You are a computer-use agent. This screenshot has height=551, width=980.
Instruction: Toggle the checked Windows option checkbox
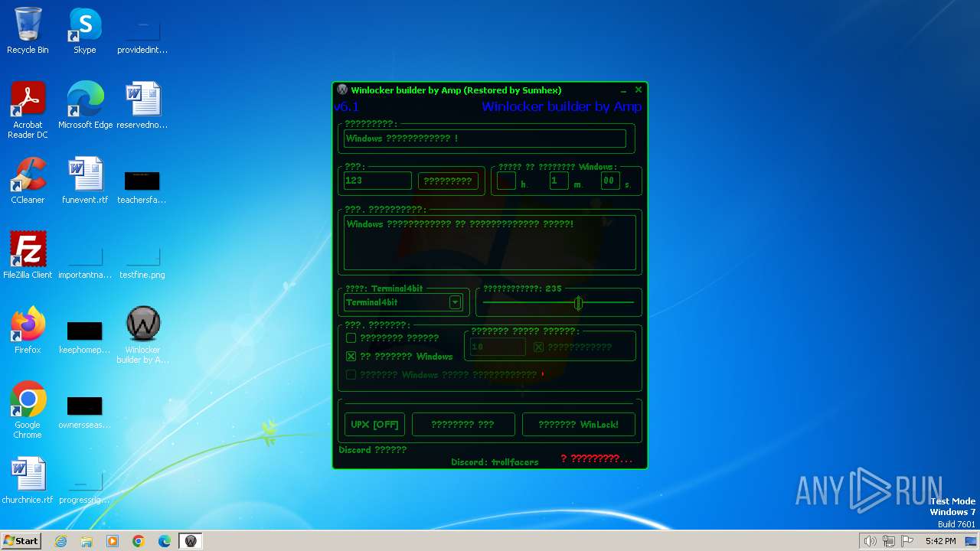click(x=351, y=357)
